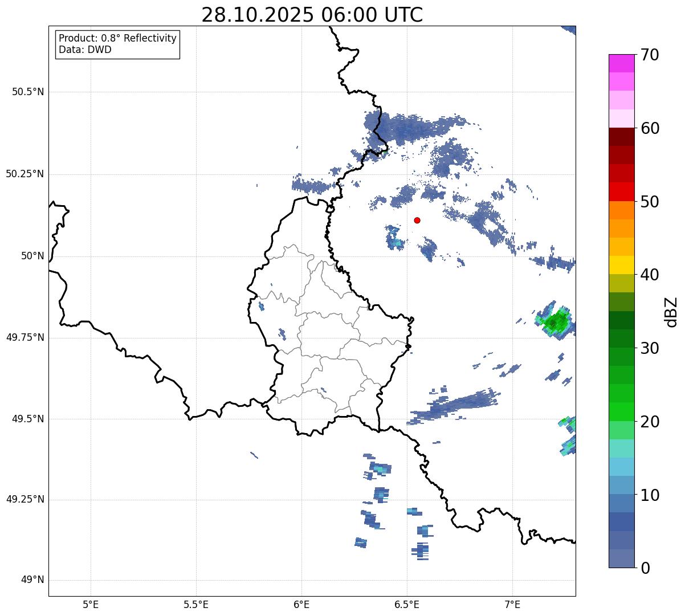Click the colorbar tick label 40

click(x=650, y=275)
